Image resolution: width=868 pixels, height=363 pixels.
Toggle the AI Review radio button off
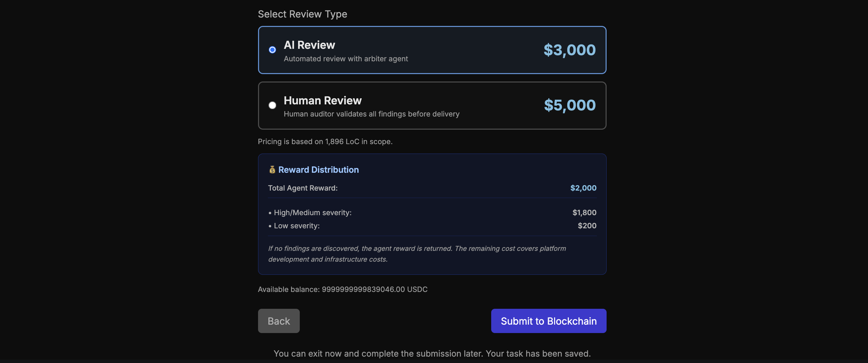272,49
